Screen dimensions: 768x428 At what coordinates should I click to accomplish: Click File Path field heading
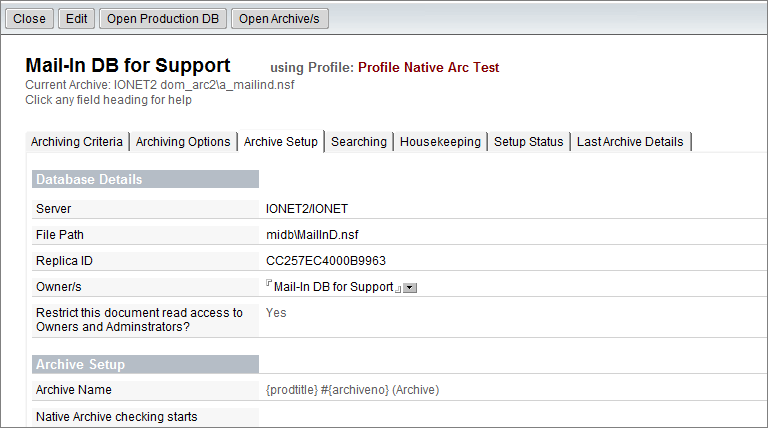coord(60,235)
